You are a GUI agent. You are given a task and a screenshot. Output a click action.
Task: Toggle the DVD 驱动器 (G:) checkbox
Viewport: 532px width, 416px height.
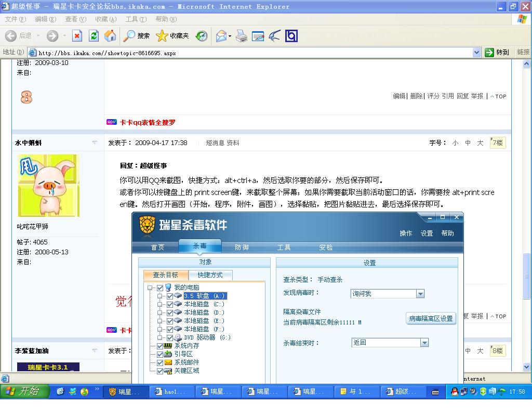click(170, 338)
